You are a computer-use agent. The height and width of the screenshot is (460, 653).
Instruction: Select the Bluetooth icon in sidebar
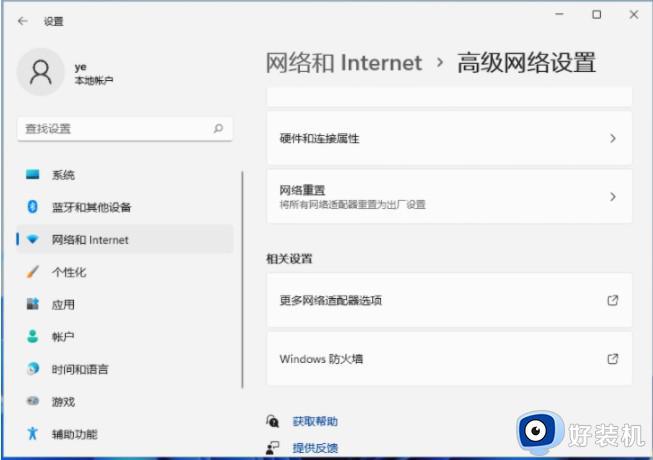pyautogui.click(x=32, y=207)
